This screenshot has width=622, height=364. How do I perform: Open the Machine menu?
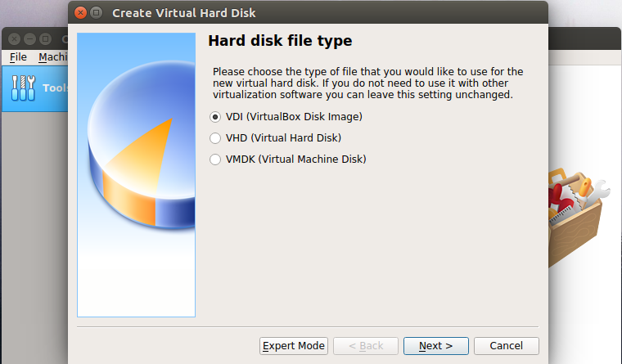52,57
